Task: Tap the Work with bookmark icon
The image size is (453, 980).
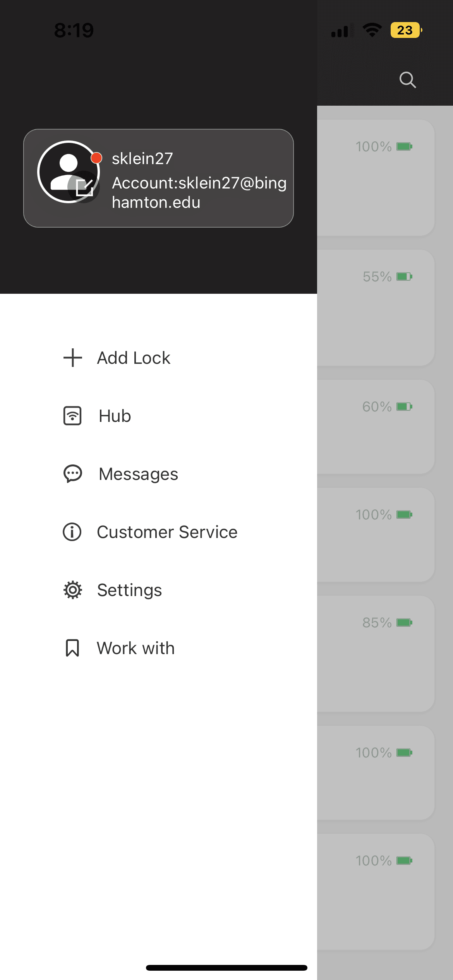Action: tap(72, 648)
